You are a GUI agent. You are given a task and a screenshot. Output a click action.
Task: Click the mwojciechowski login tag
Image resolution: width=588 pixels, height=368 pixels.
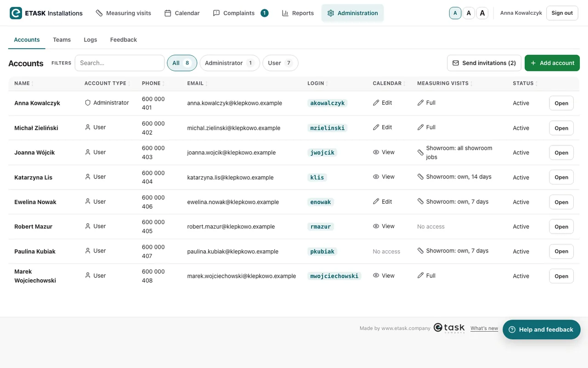point(334,276)
